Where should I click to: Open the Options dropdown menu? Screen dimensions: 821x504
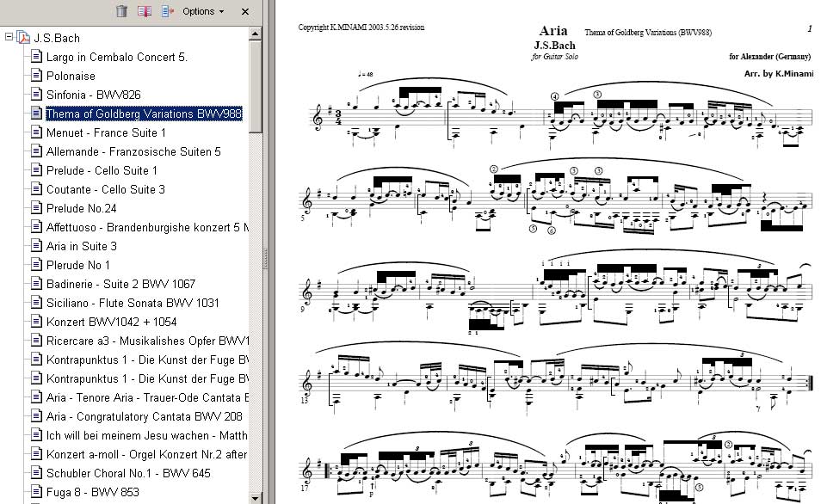click(202, 11)
